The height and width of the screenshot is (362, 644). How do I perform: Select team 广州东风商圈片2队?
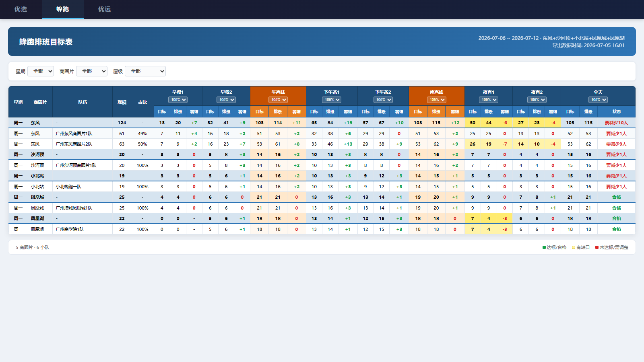tap(74, 144)
